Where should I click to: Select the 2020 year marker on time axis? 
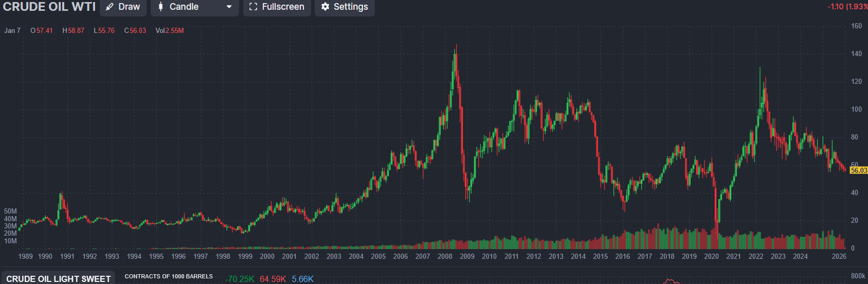click(x=711, y=256)
